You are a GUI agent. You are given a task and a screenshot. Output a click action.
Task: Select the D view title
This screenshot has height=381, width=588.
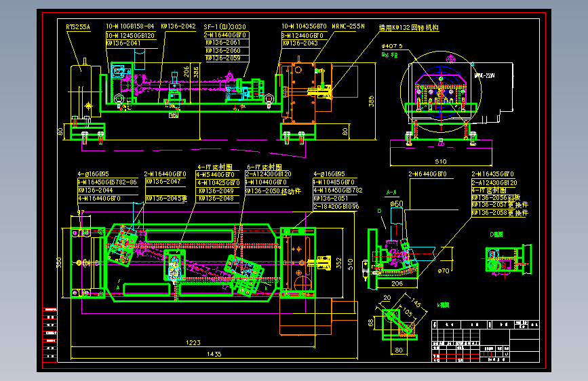[496, 235]
